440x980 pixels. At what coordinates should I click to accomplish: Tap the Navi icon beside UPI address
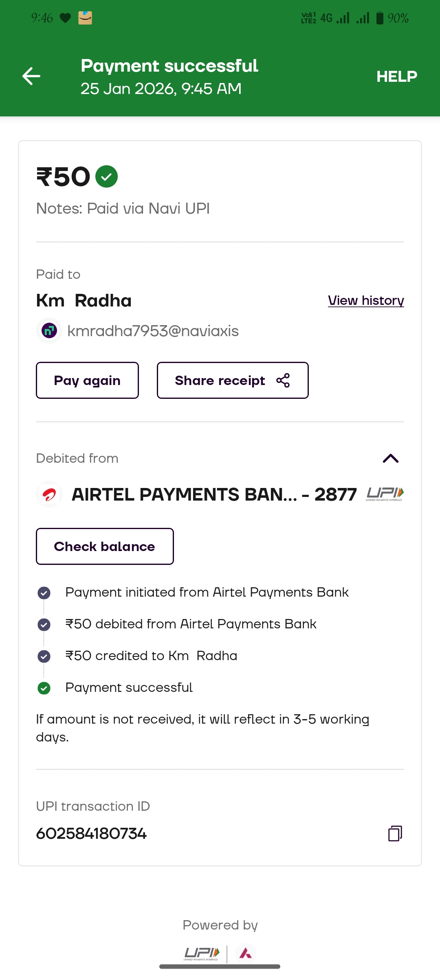point(49,331)
